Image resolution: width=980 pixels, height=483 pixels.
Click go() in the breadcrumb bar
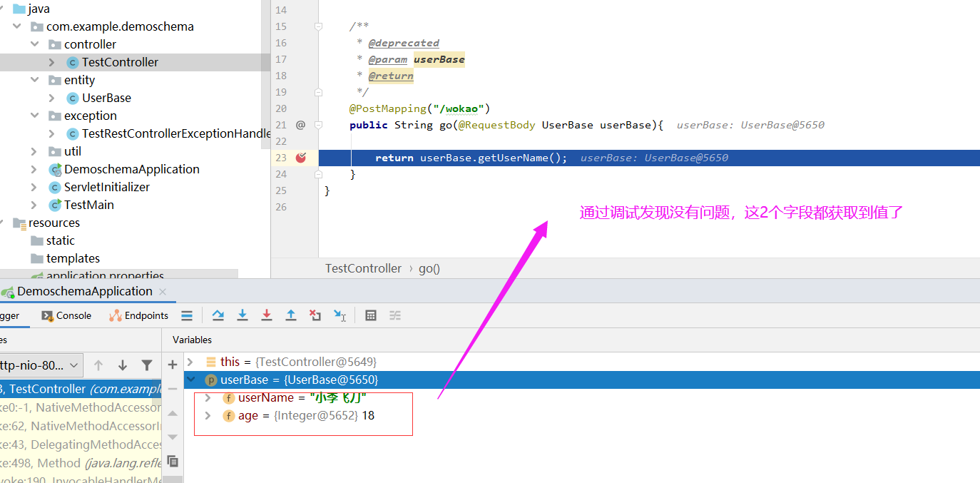(x=429, y=268)
